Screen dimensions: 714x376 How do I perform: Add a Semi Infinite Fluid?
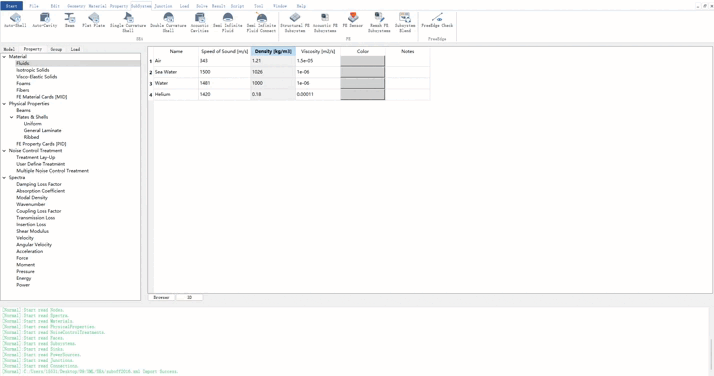click(228, 23)
